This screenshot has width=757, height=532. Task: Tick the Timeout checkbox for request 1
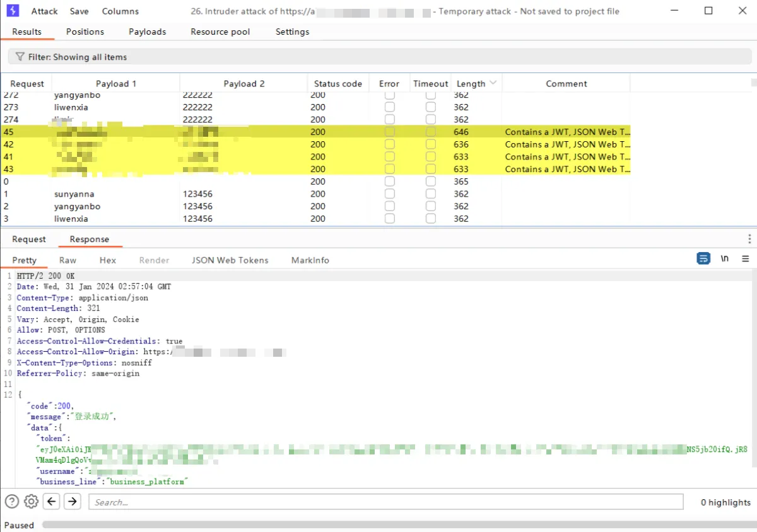430,194
